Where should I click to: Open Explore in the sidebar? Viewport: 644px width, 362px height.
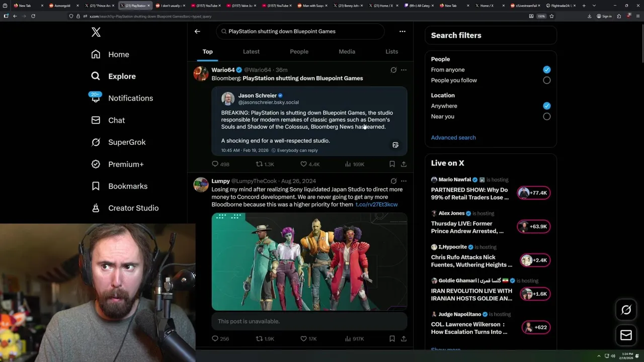113,76
